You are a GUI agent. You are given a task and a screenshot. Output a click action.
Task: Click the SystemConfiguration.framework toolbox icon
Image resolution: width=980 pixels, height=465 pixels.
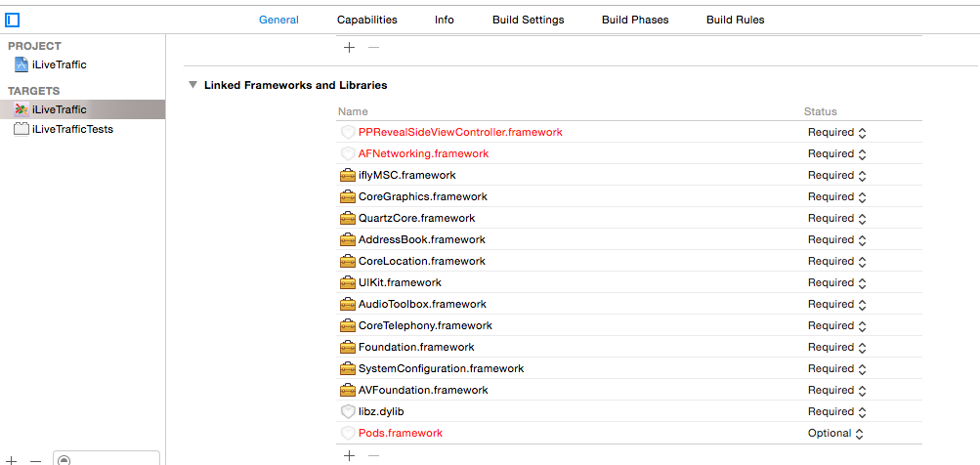348,368
